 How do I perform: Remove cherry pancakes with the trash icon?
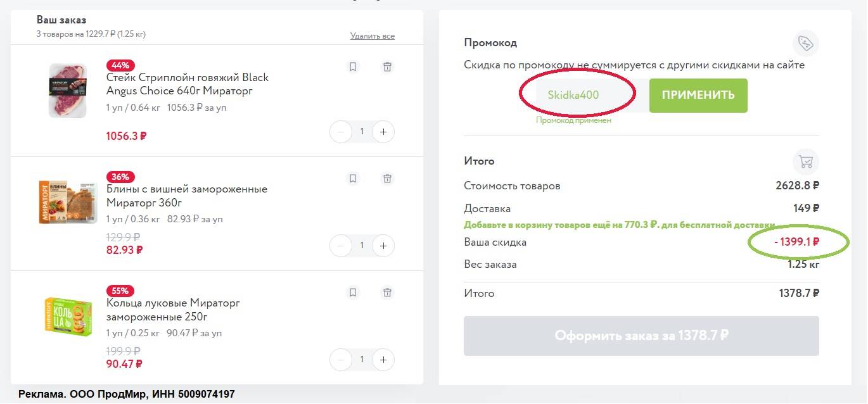coord(387,179)
